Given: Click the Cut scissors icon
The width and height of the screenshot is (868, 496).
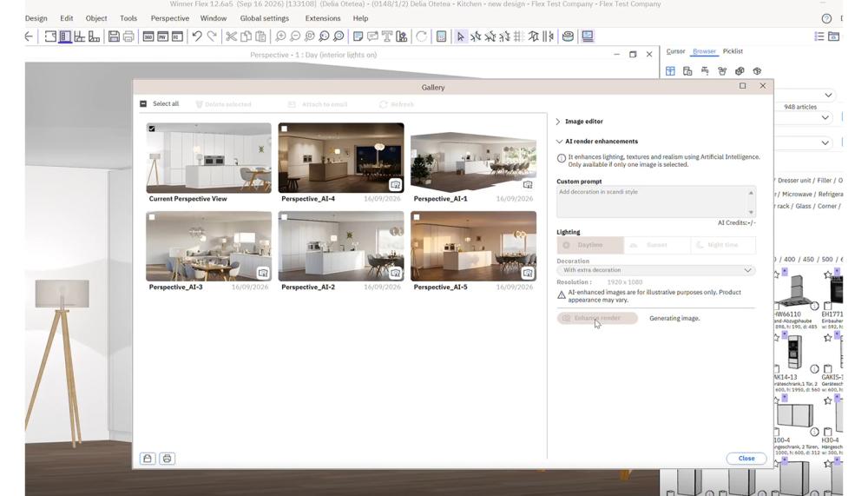Looking at the screenshot, I should tap(232, 36).
